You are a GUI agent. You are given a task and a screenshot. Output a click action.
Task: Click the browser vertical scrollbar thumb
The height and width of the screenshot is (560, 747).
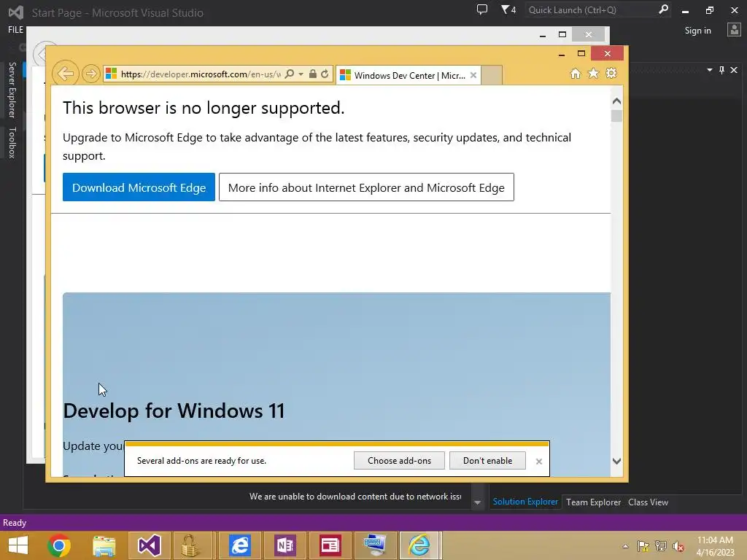click(x=616, y=116)
